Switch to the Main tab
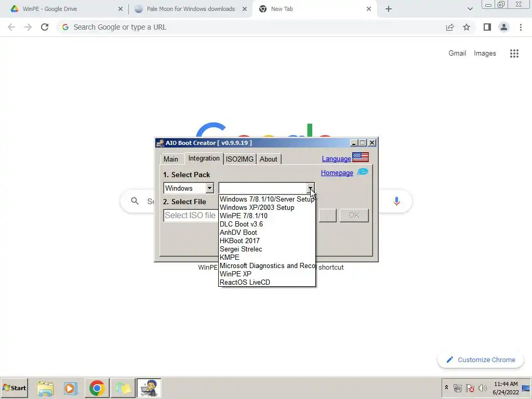The height and width of the screenshot is (399, 532). pyautogui.click(x=170, y=159)
